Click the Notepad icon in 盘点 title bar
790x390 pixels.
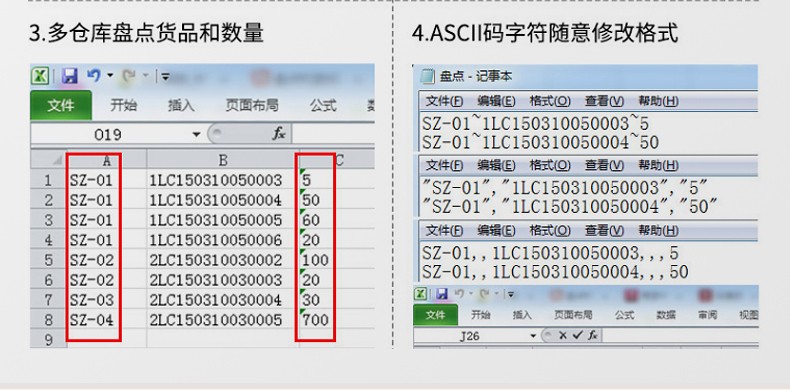(x=427, y=77)
